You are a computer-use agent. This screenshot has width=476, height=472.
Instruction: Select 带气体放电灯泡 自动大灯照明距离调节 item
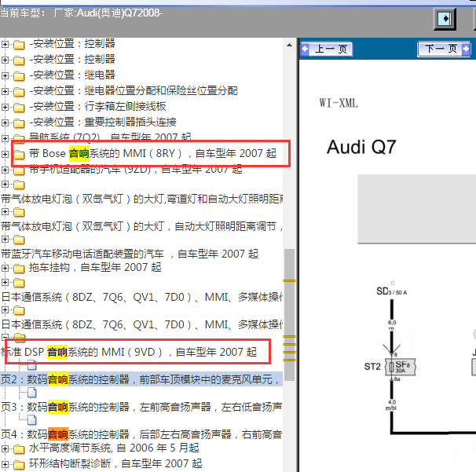click(x=142, y=226)
